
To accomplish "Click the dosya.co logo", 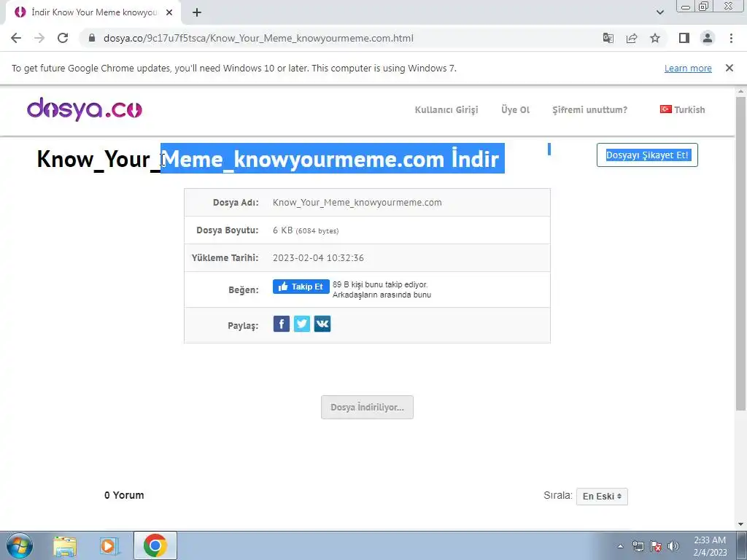I will click(85, 109).
